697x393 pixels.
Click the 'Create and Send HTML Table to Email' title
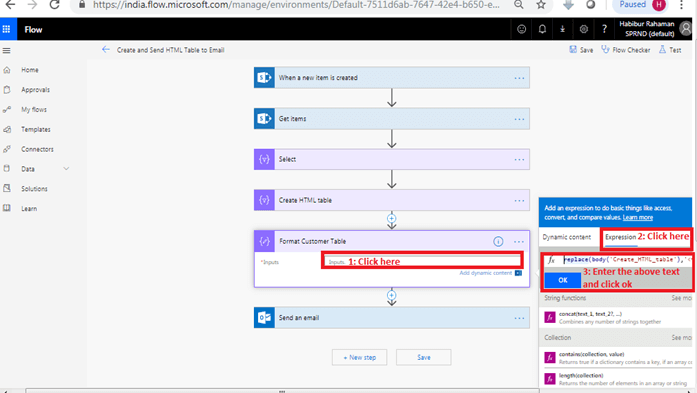170,50
